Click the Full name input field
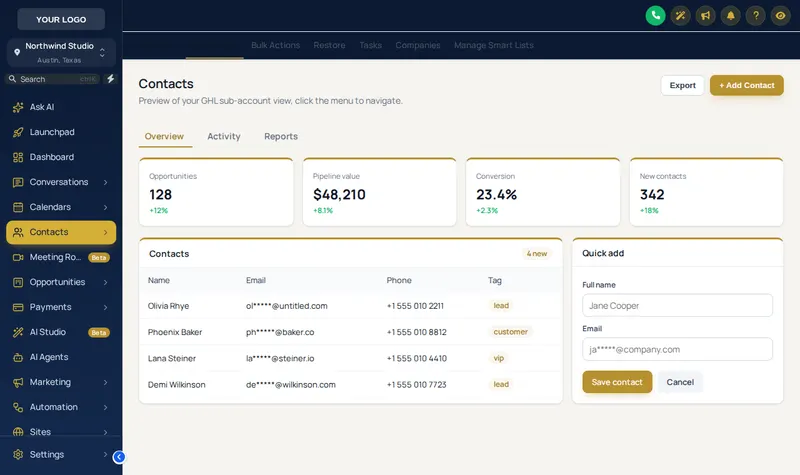 pos(678,306)
